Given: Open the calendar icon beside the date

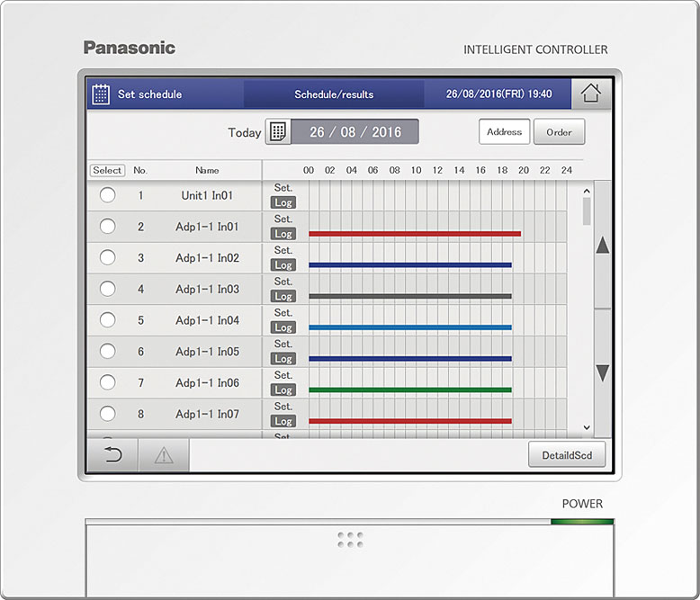Looking at the screenshot, I should point(278,132).
